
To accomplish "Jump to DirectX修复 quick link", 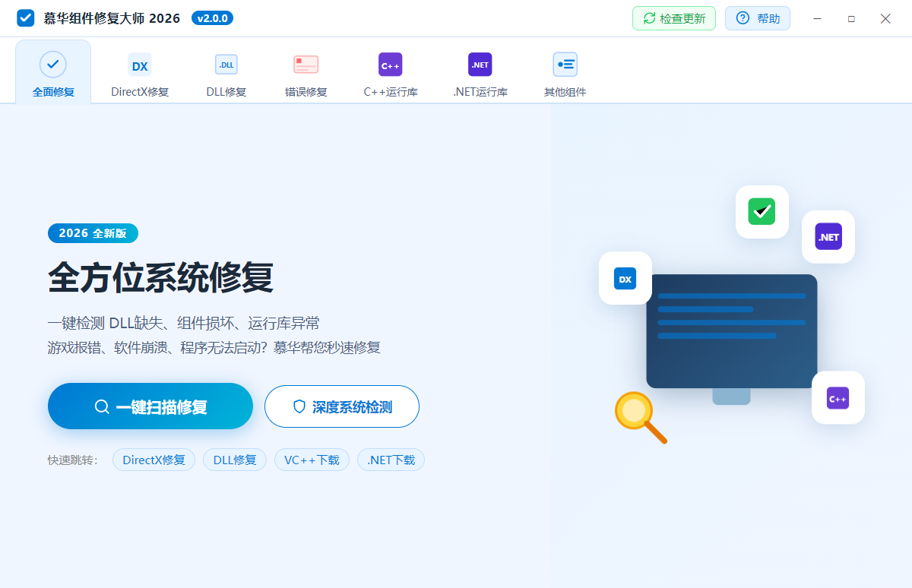I will (x=154, y=460).
